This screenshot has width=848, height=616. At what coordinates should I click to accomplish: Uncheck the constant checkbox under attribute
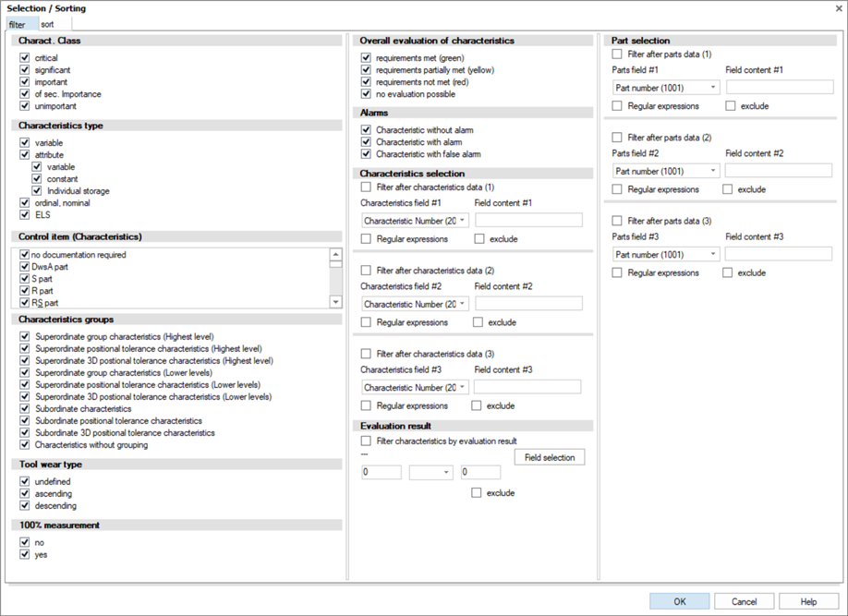point(37,178)
